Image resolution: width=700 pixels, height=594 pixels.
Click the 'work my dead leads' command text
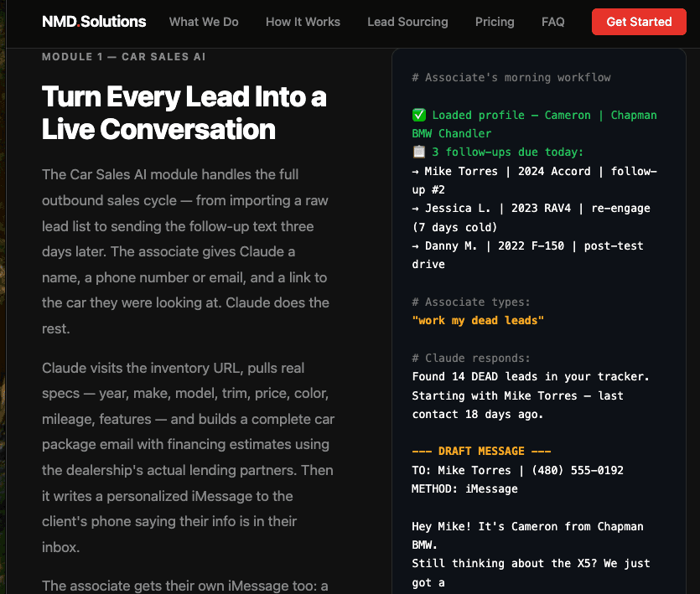coord(476,320)
